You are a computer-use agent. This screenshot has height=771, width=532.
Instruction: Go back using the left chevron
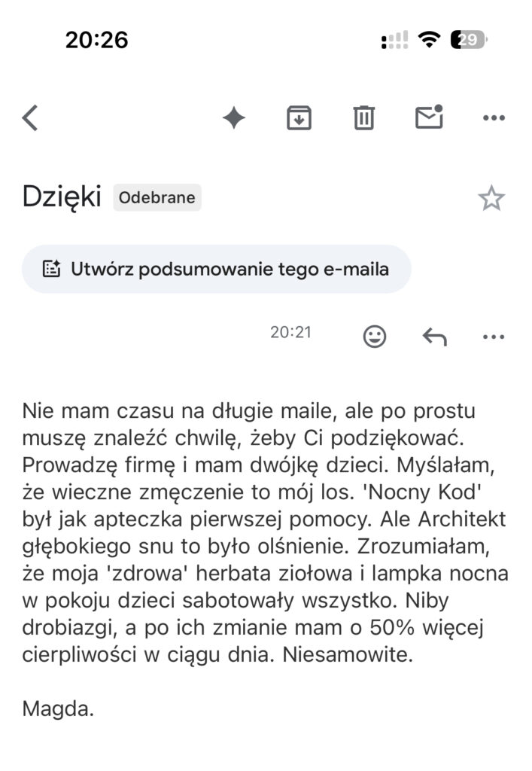point(30,118)
